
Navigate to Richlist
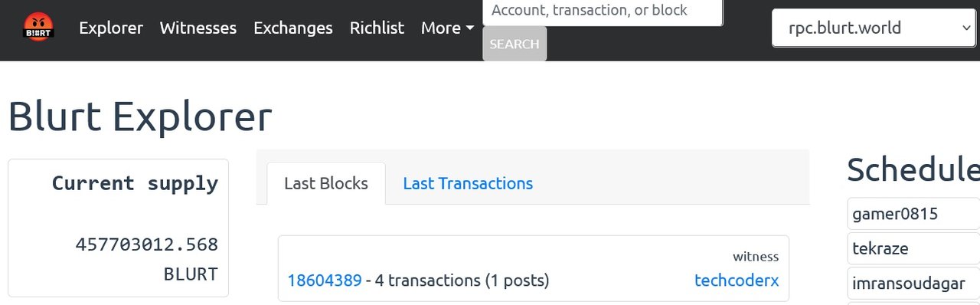pos(377,28)
